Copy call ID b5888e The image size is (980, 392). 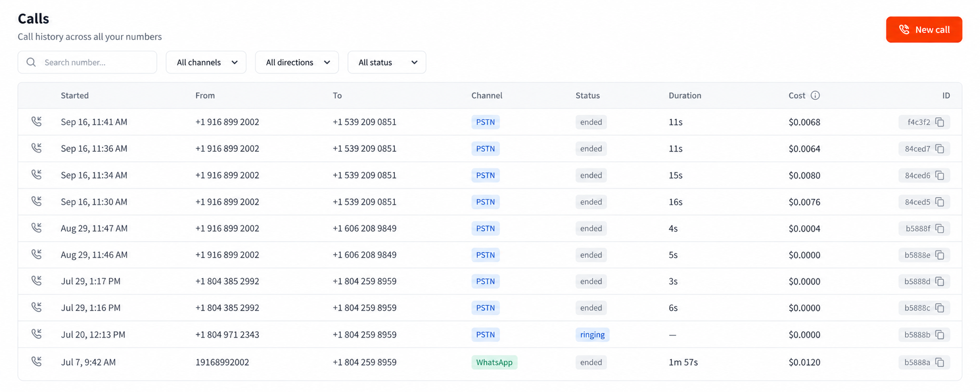coord(939,255)
